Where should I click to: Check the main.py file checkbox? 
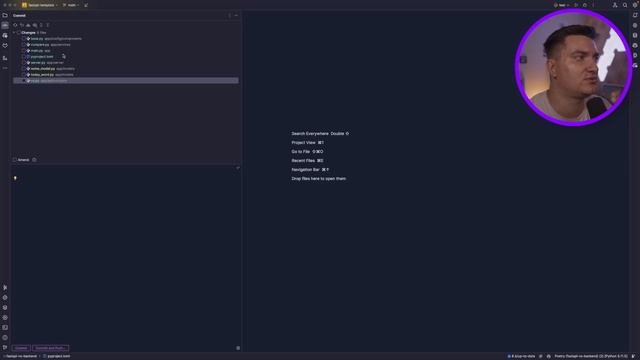point(24,51)
